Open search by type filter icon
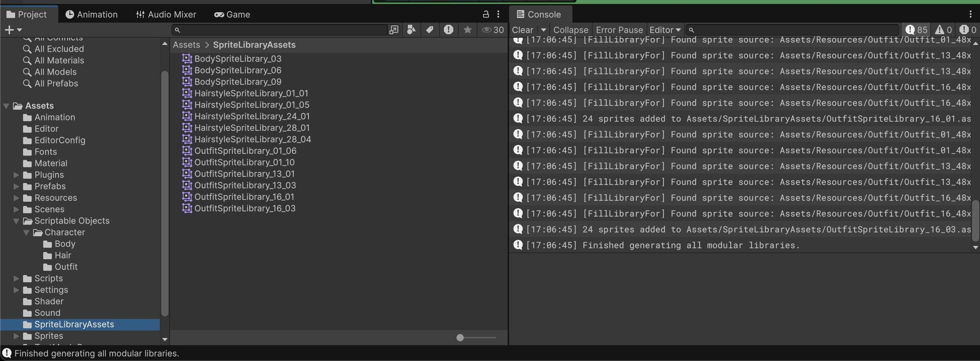Image resolution: width=980 pixels, height=361 pixels. tap(411, 29)
